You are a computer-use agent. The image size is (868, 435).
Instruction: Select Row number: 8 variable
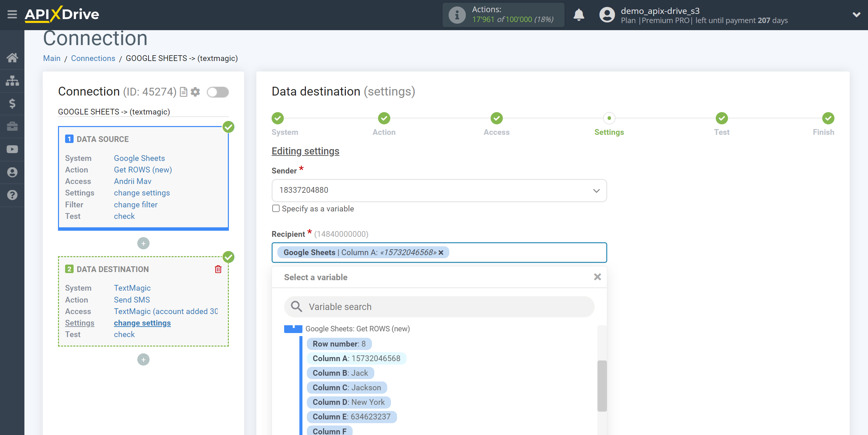(339, 344)
